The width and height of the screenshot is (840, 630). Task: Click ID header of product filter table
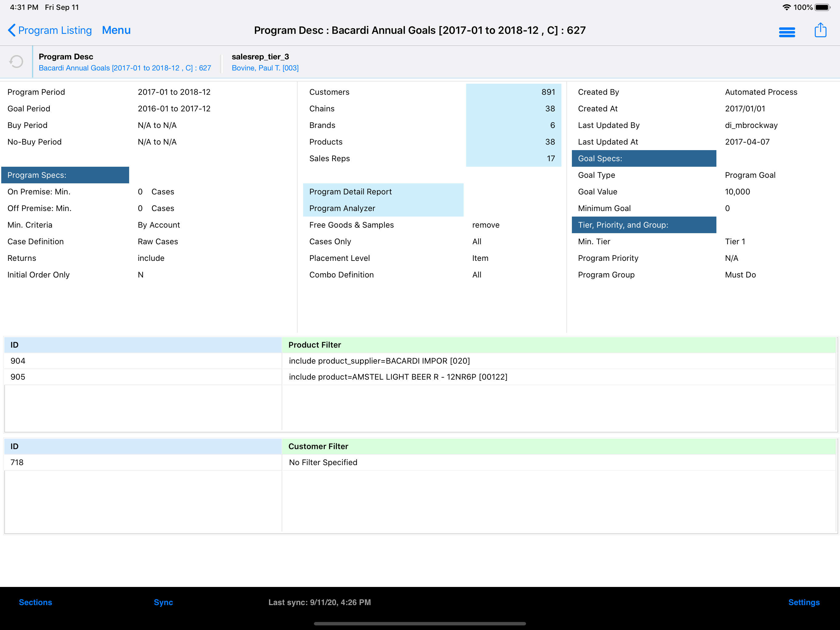point(143,345)
